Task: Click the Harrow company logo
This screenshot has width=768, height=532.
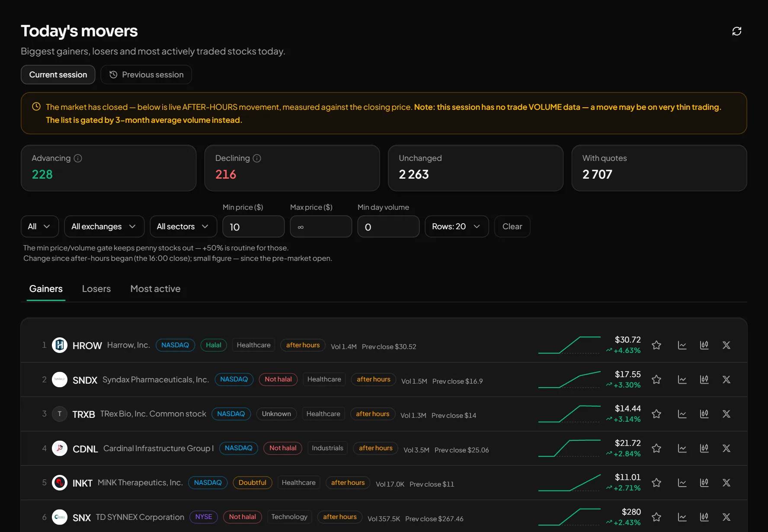Action: click(60, 345)
